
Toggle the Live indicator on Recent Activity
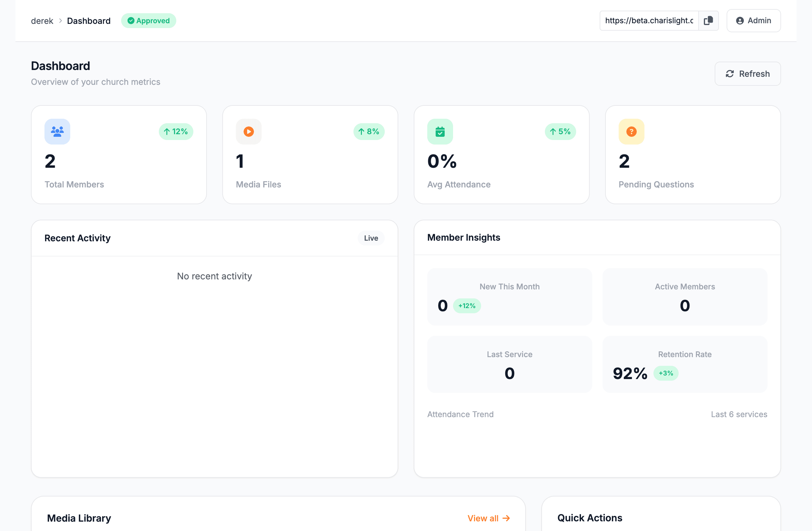click(x=371, y=238)
